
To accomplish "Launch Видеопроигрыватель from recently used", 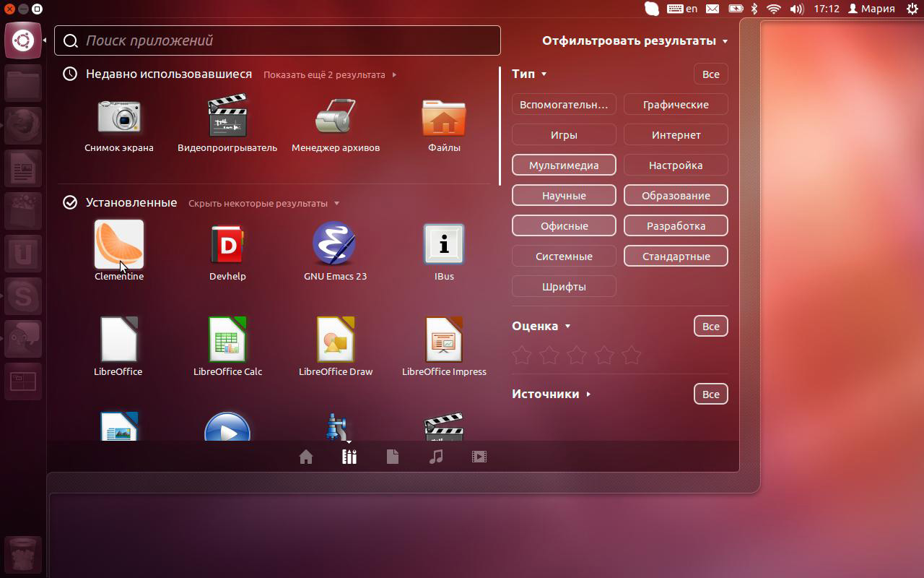I will [227, 124].
